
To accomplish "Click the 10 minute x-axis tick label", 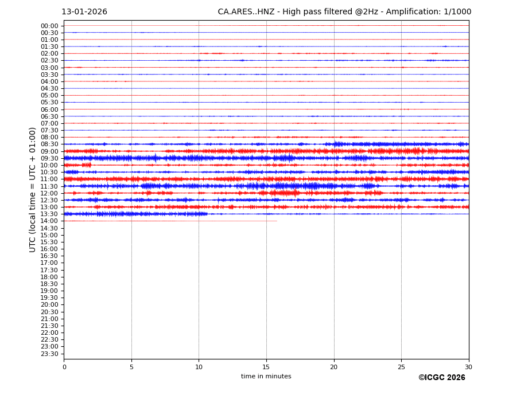I will 199,367.
